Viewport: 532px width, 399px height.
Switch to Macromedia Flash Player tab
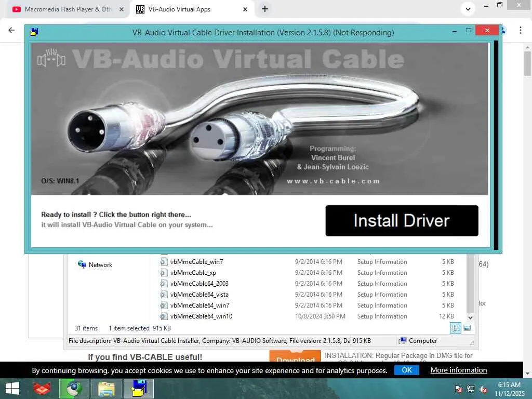pos(68,9)
